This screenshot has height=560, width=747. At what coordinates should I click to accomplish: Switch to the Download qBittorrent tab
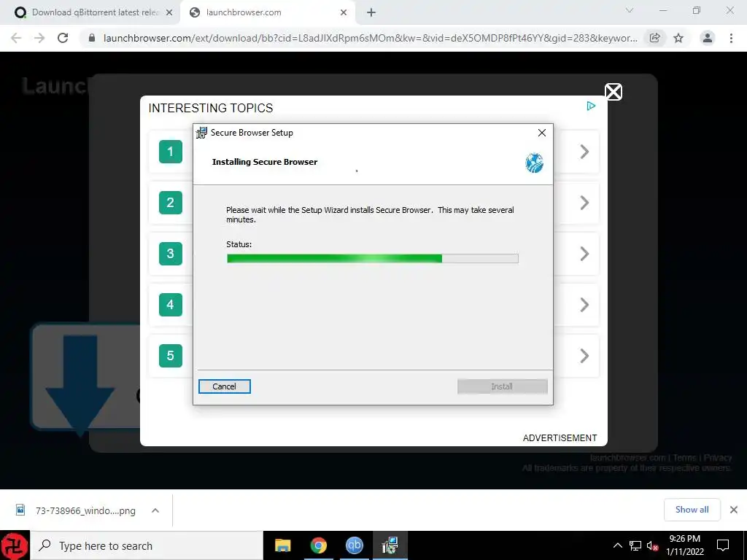click(x=90, y=12)
